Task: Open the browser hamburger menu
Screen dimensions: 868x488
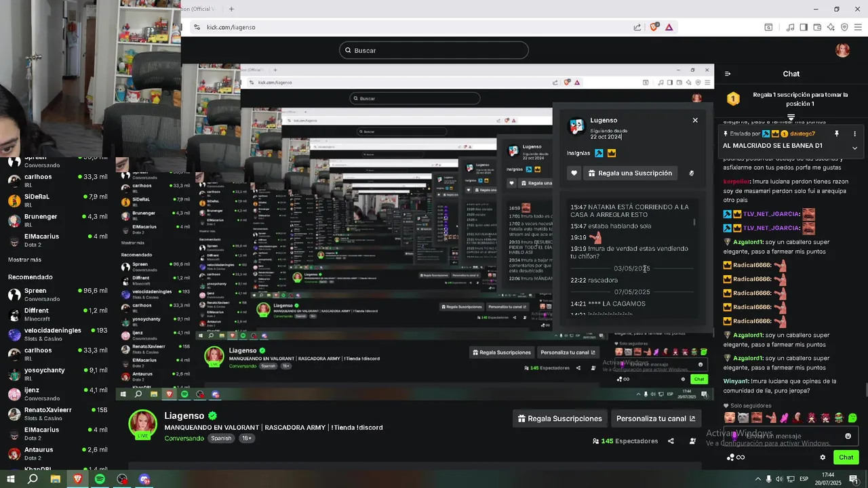Action: [x=858, y=27]
